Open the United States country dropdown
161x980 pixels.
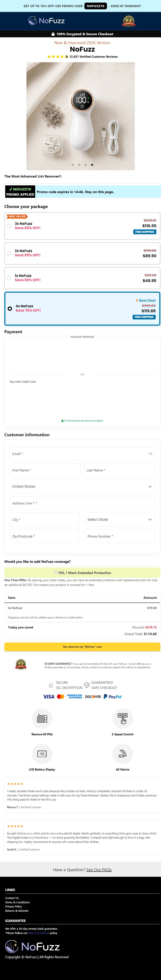82,486
